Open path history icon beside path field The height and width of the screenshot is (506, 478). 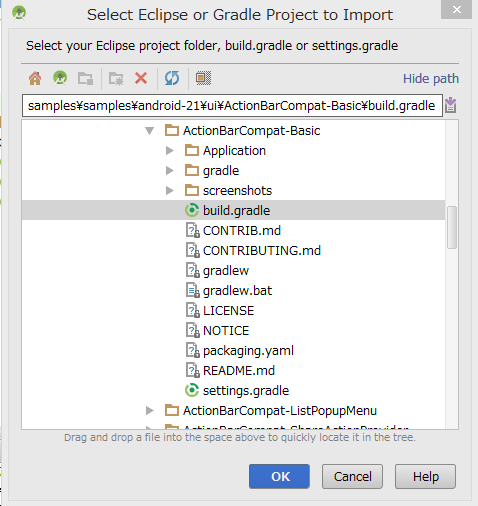click(x=451, y=105)
